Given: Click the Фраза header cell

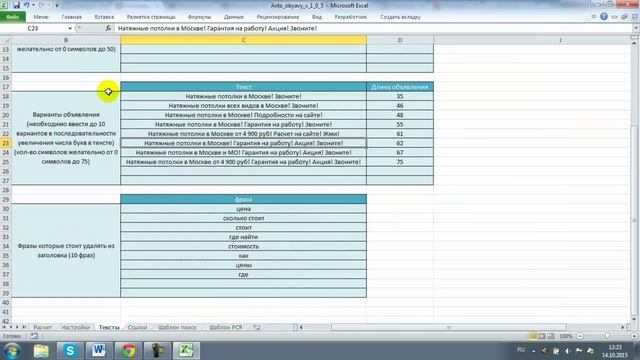Looking at the screenshot, I should click(x=243, y=200).
